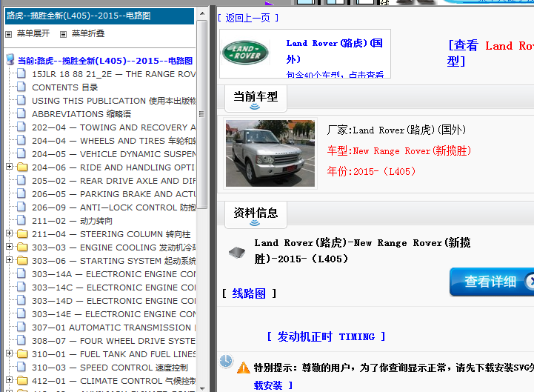Click the page icon for 202—04 TOWING AND RECOVERY
Screen dimensions: 534x392
[x=21, y=127]
